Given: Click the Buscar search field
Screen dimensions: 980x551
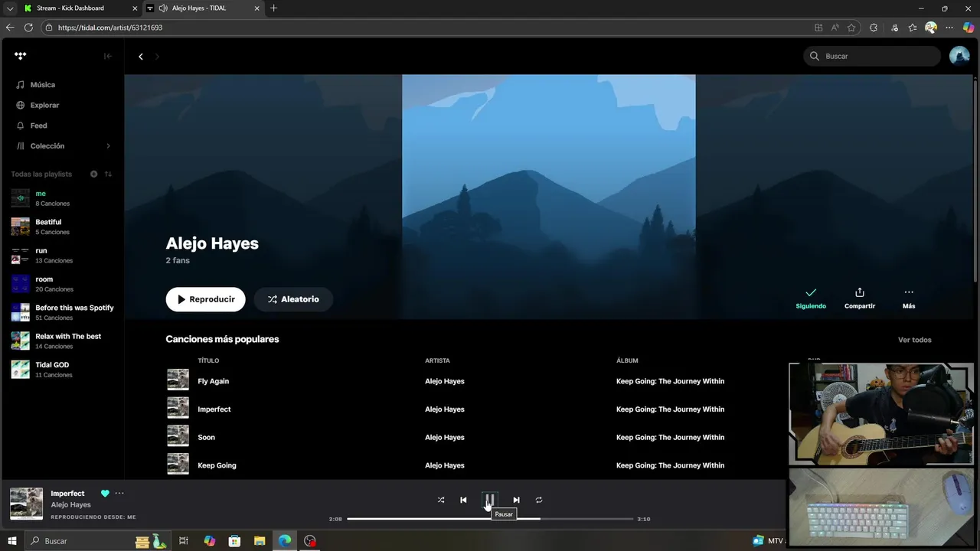Looking at the screenshot, I should (872, 56).
